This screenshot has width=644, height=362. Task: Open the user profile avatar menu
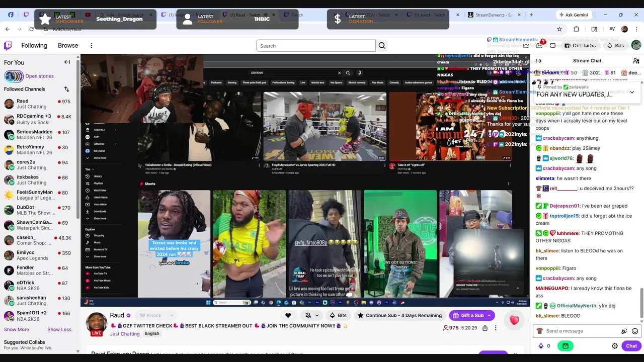tap(636, 46)
